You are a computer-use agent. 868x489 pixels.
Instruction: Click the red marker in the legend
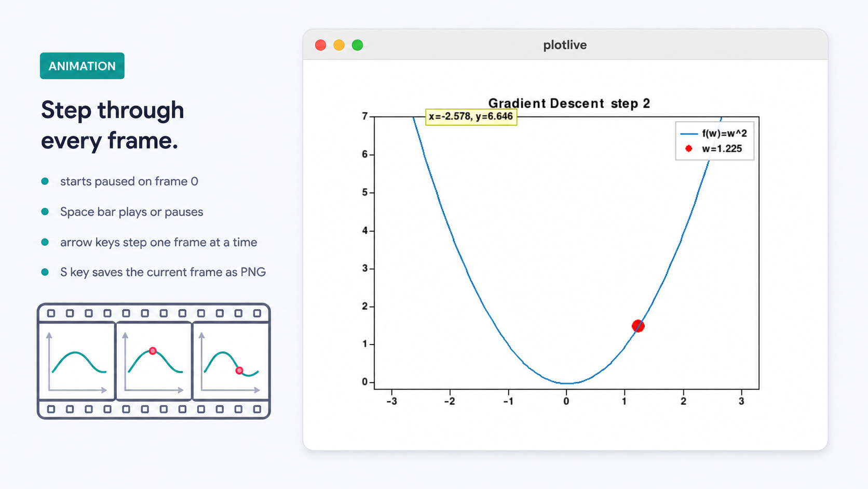tap(689, 149)
